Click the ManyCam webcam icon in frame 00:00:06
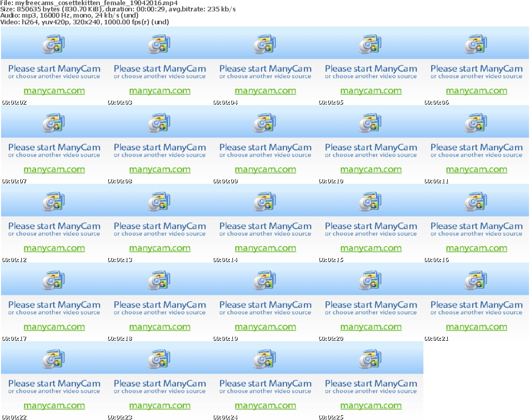The image size is (530, 420). [476, 44]
